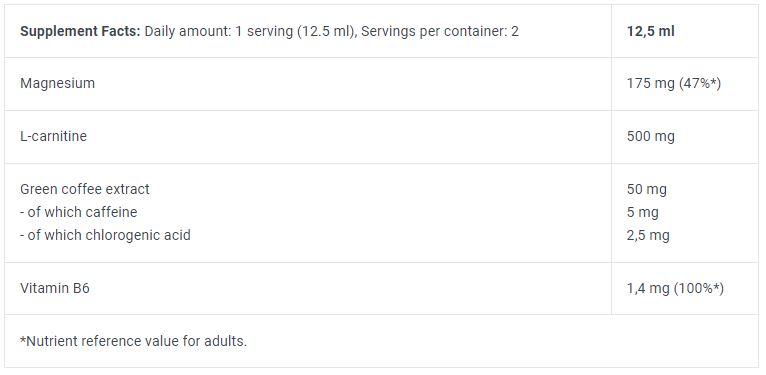Click the 500 mg L-carnitine amount

pos(651,136)
